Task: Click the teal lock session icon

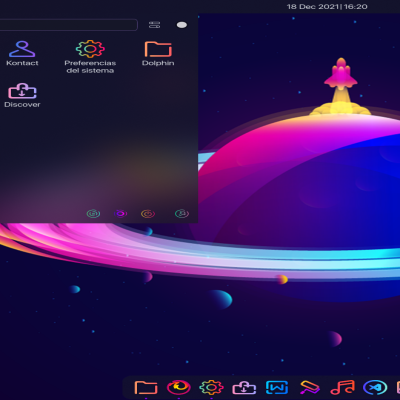Action: click(93, 213)
